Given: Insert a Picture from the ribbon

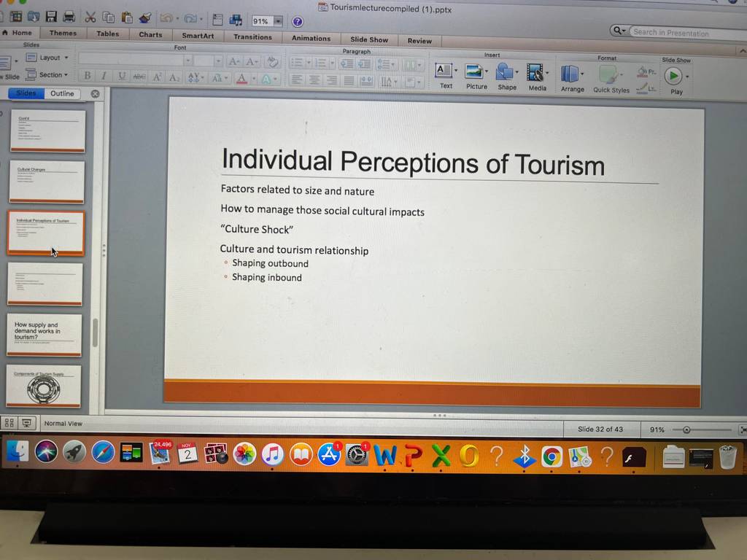Looking at the screenshot, I should (x=476, y=77).
